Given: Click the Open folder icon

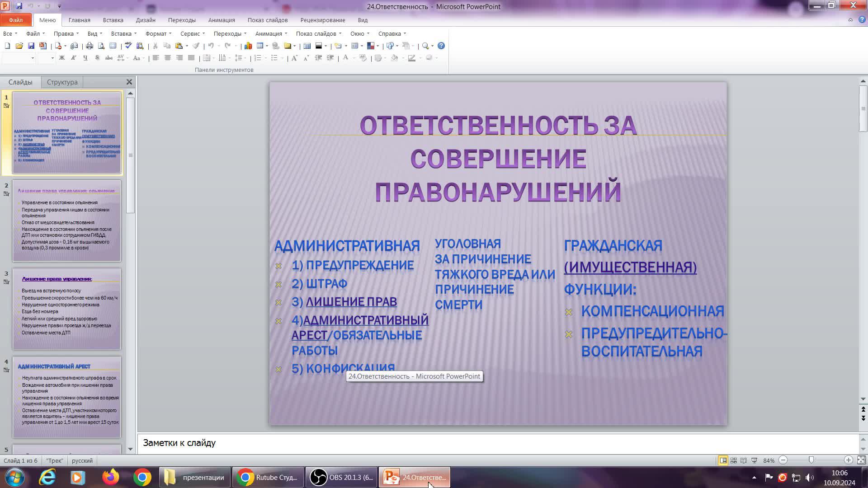Looking at the screenshot, I should tap(19, 46).
